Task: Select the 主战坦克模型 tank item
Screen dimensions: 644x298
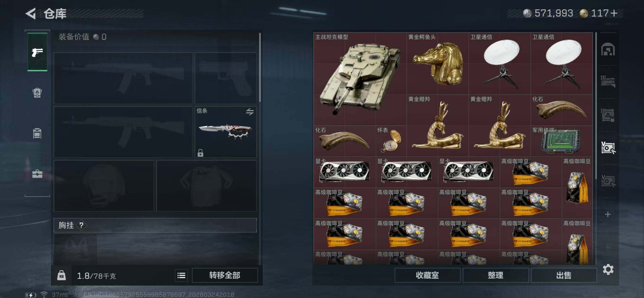Action: point(360,79)
